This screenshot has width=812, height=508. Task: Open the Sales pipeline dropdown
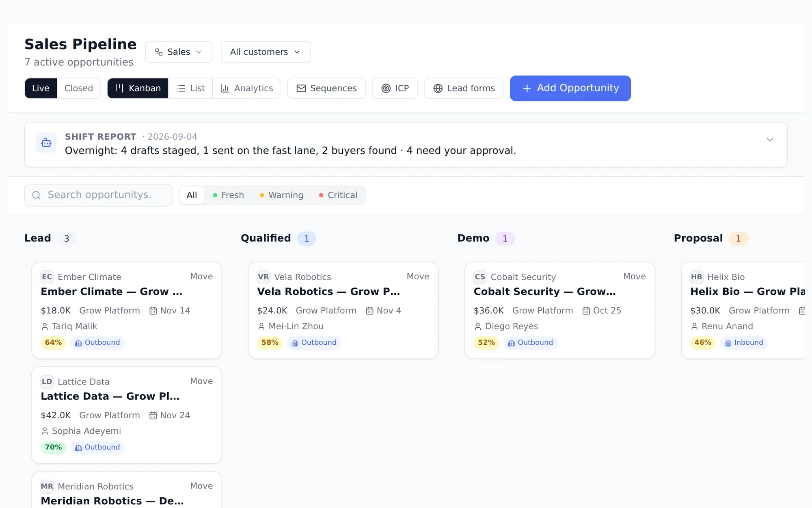click(179, 52)
